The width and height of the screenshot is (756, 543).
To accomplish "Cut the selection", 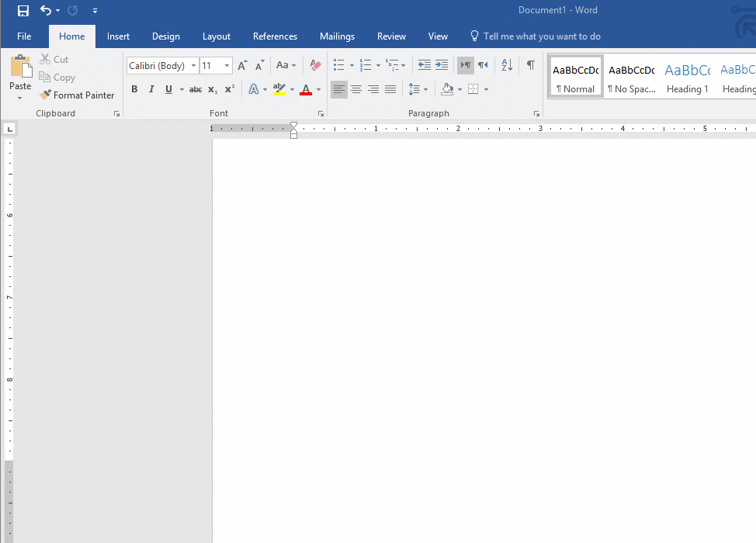I will (x=54, y=59).
